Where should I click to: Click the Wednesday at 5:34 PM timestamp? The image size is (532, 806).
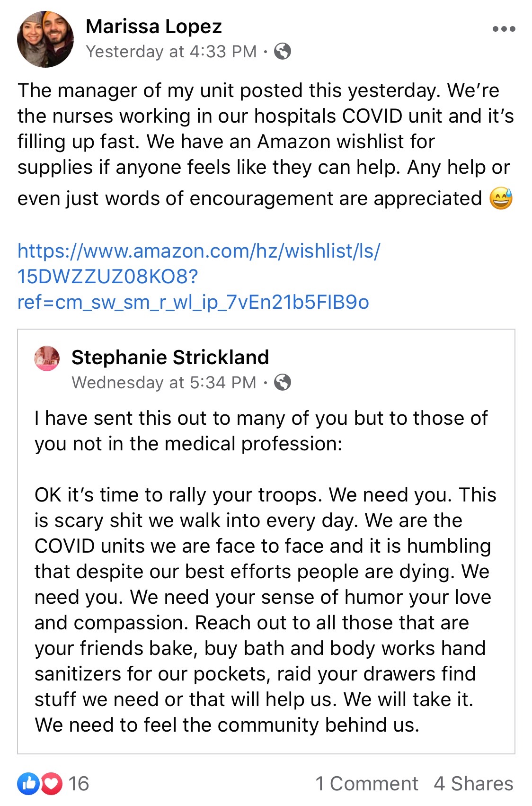point(164,382)
